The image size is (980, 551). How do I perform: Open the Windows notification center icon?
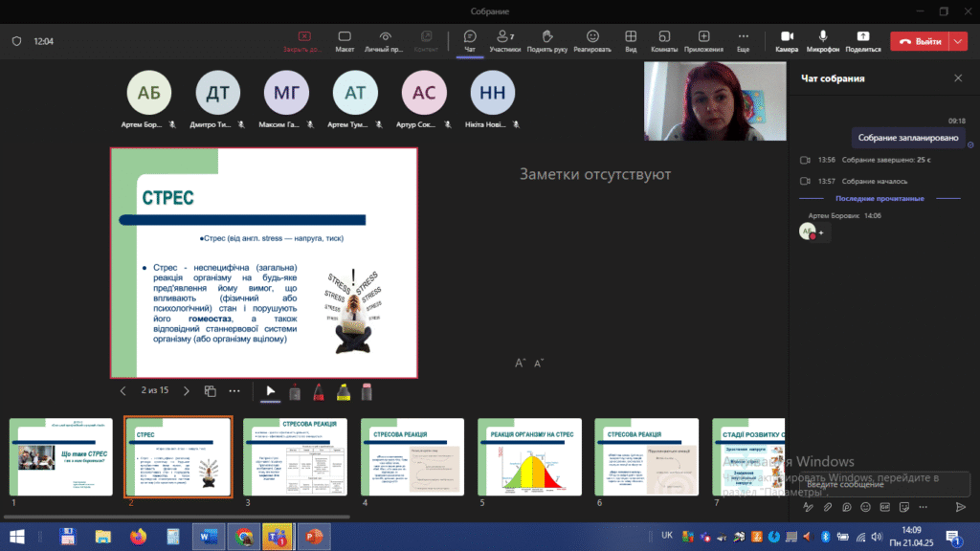click(953, 537)
